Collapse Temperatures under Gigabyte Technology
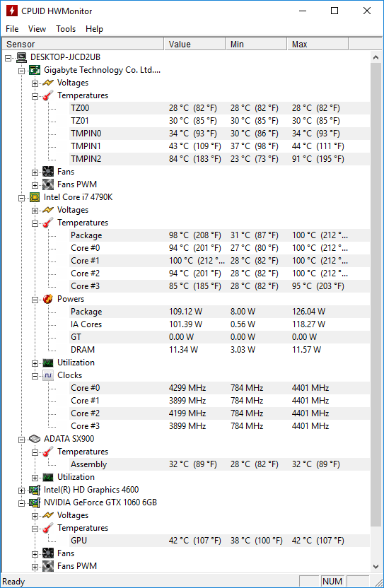Image resolution: width=384 pixels, height=588 pixels. coord(35,96)
